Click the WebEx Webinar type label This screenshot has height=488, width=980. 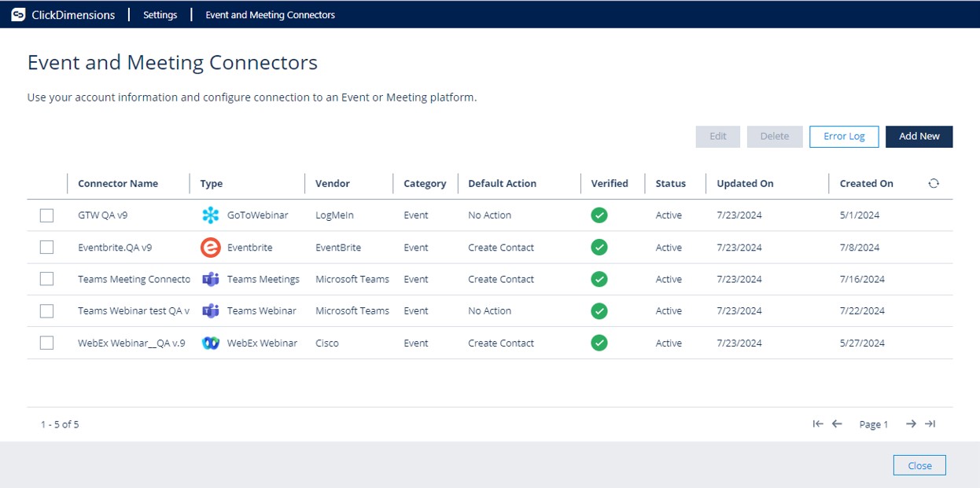[x=262, y=343]
